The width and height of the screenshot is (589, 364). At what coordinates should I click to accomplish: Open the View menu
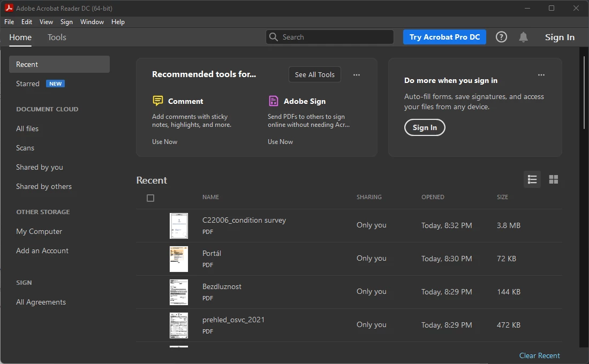point(46,22)
